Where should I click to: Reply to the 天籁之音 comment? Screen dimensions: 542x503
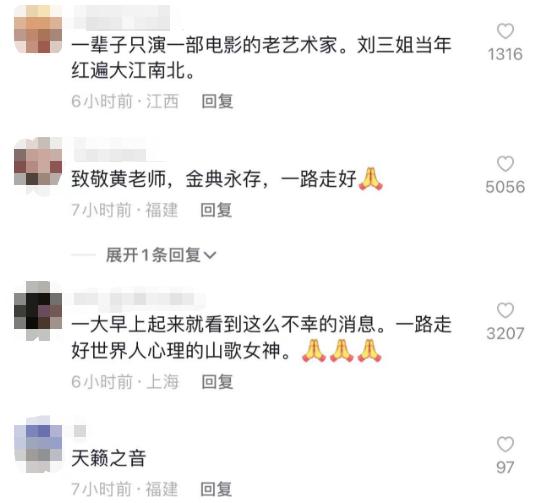click(216, 489)
